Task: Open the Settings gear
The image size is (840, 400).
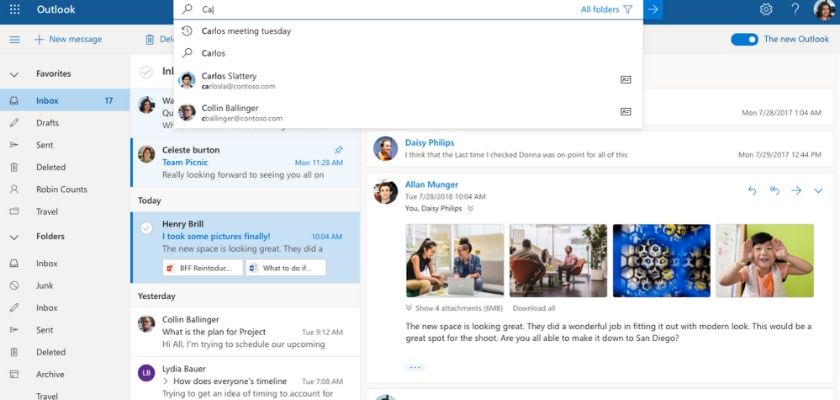Action: (766, 10)
